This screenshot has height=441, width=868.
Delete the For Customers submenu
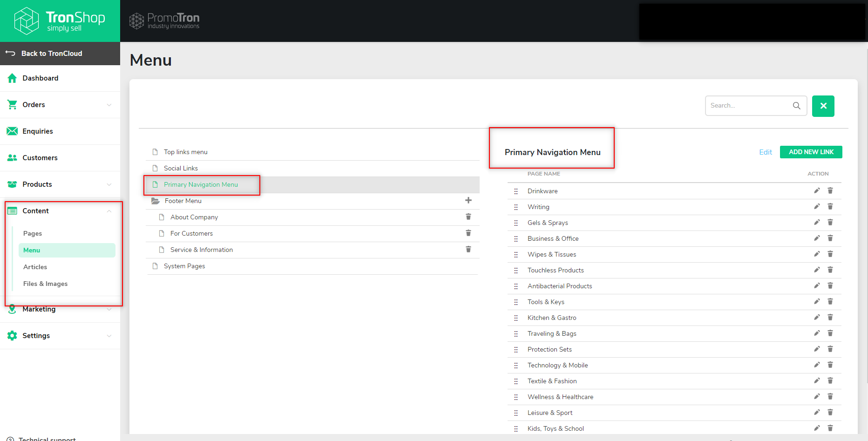click(x=468, y=233)
